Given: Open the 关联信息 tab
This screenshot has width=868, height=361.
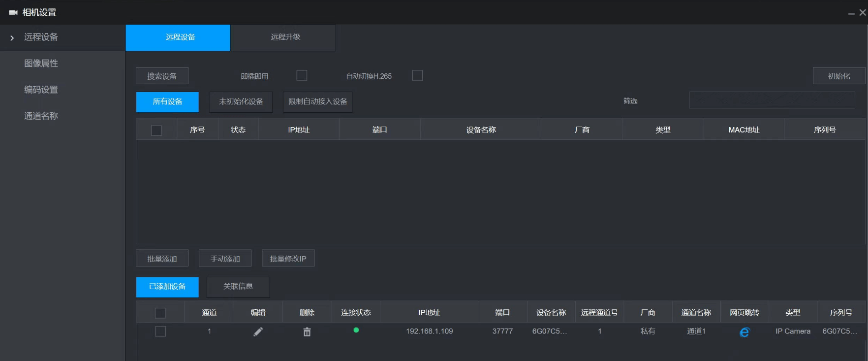Looking at the screenshot, I should coord(238,287).
